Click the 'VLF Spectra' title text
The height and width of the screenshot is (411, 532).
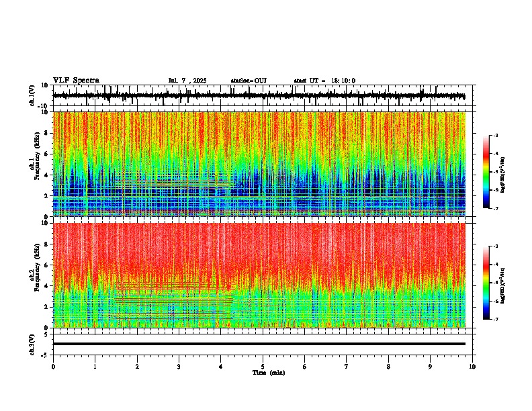click(x=76, y=81)
